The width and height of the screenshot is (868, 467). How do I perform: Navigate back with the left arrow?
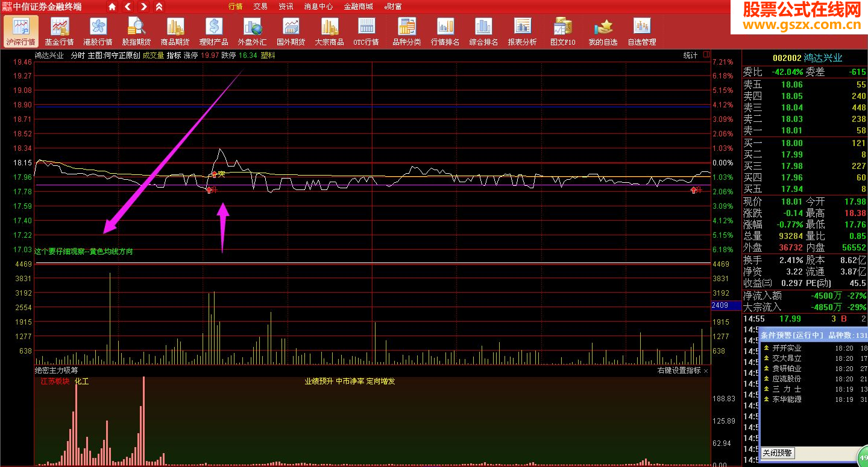[x=128, y=7]
